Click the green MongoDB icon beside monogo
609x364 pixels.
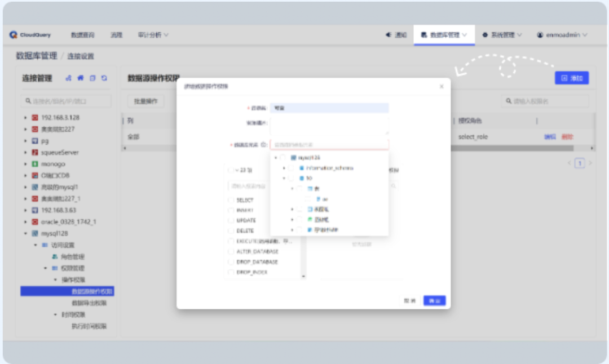[35, 164]
